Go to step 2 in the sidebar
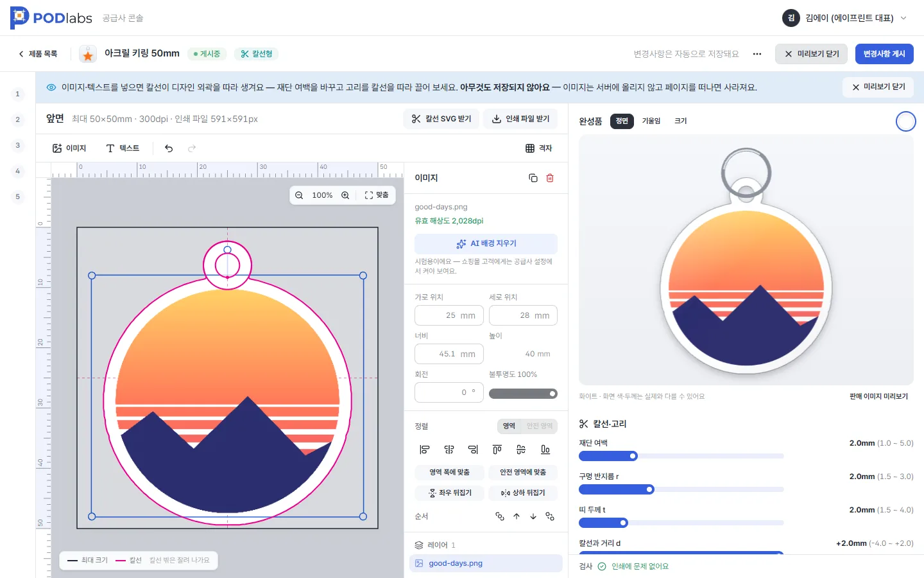The image size is (924, 578). (17, 119)
